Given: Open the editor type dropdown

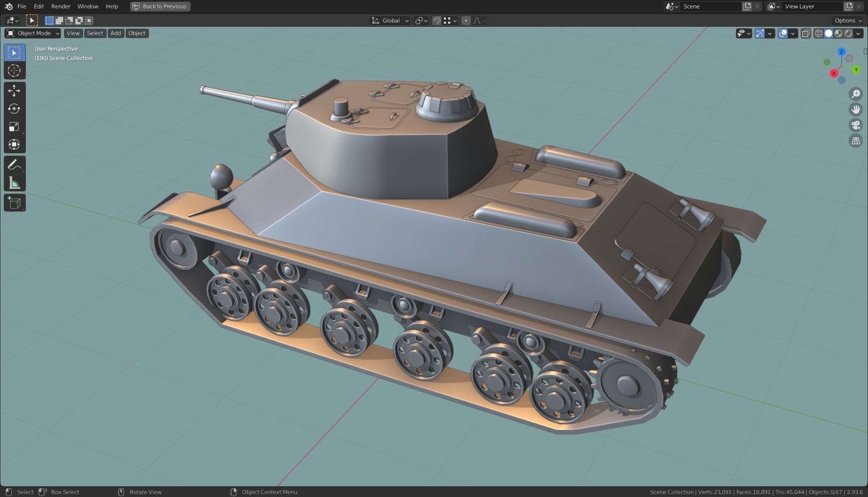Looking at the screenshot, I should 12,20.
